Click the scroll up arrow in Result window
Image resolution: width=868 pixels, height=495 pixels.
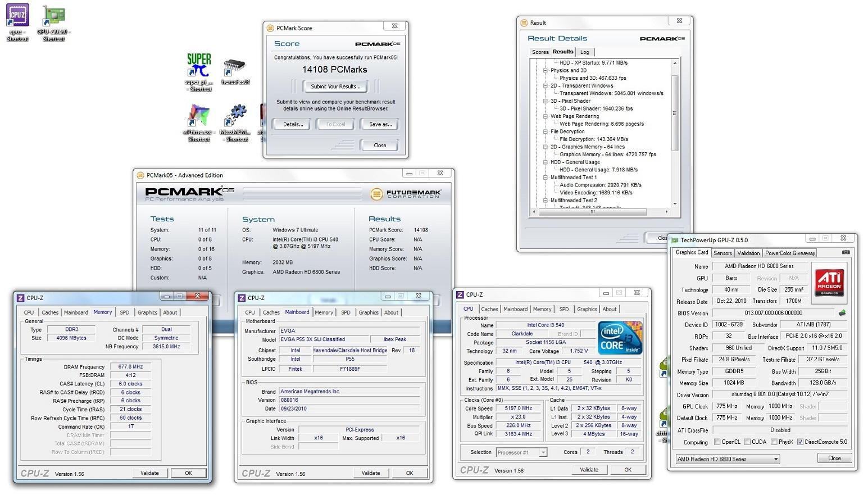675,63
